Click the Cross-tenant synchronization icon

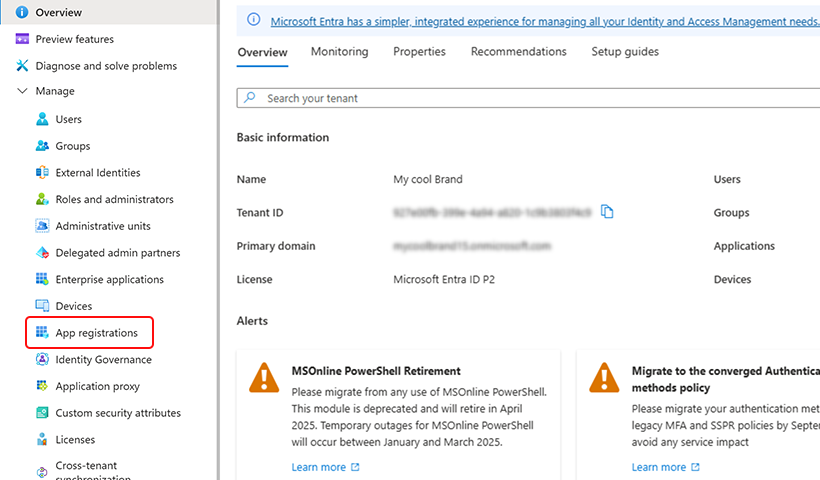point(42,471)
